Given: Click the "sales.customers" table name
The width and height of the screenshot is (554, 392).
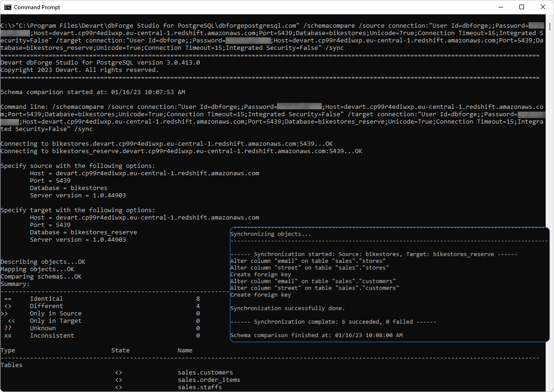Looking at the screenshot, I should (205, 373).
